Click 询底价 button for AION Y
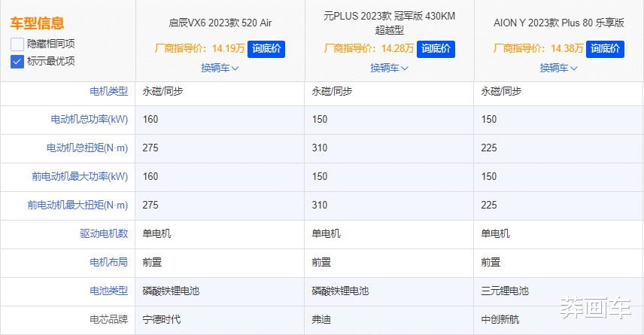The image size is (644, 335). (x=605, y=49)
